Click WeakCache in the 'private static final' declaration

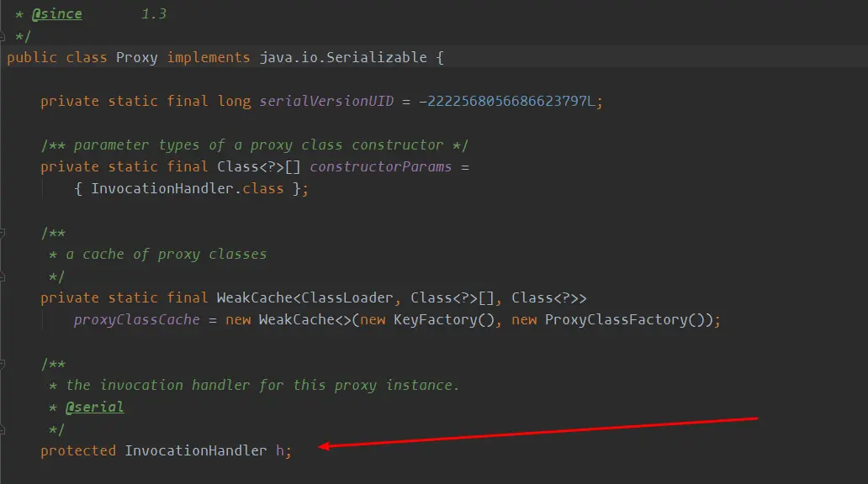(x=254, y=297)
